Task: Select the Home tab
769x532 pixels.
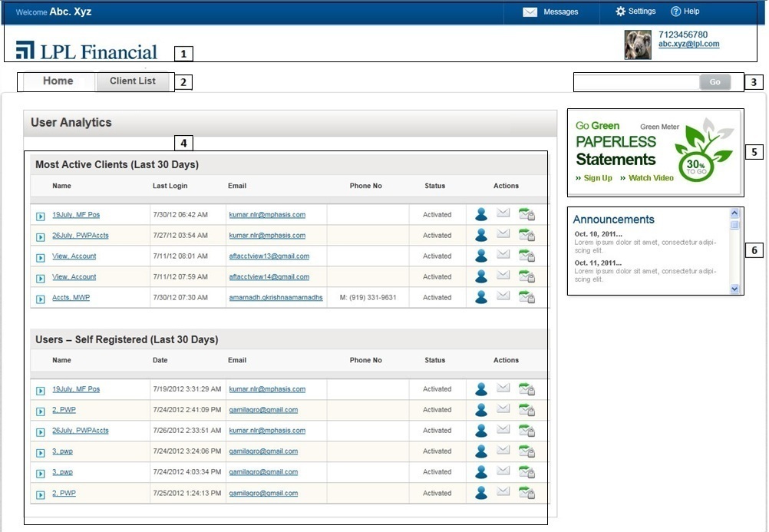Action: click(58, 81)
